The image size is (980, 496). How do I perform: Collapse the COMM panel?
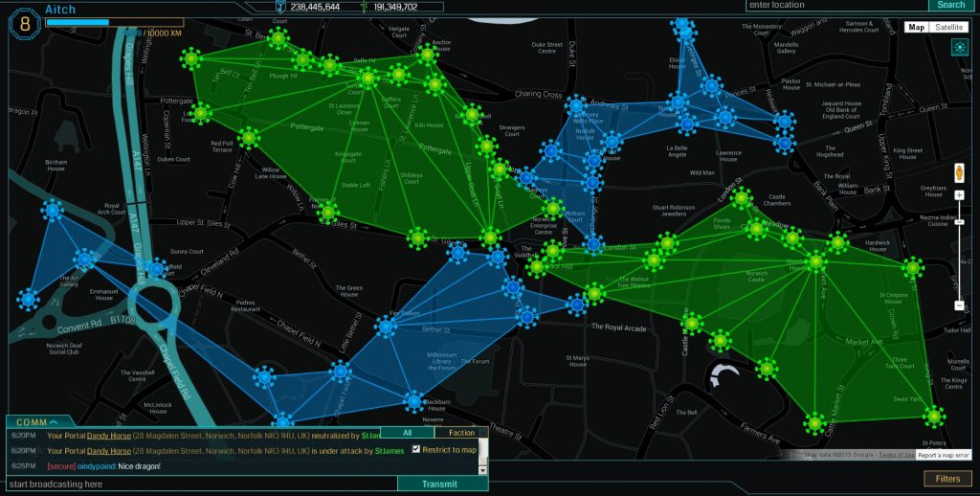pyautogui.click(x=38, y=421)
